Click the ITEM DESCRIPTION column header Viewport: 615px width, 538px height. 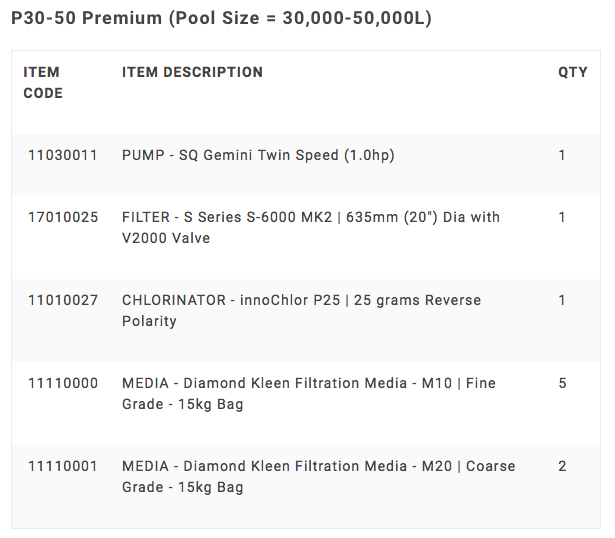tap(192, 72)
